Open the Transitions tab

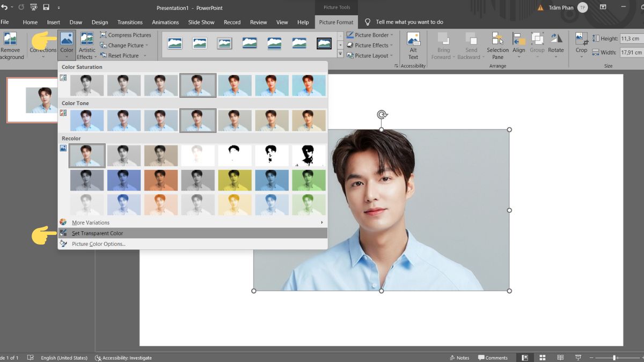pos(130,22)
